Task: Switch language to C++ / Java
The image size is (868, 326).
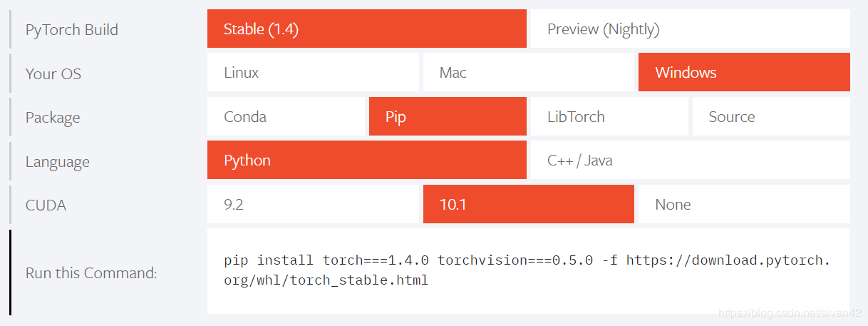Action: coord(690,161)
